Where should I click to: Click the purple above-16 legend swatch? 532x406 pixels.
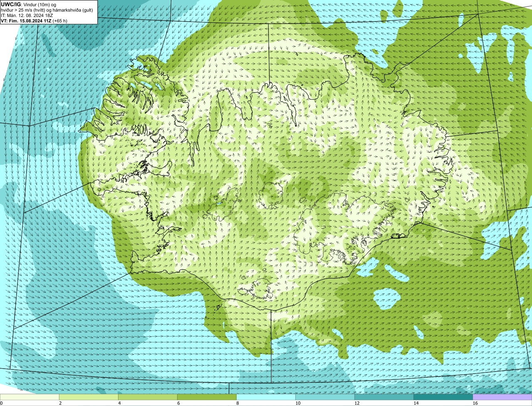click(x=502, y=397)
